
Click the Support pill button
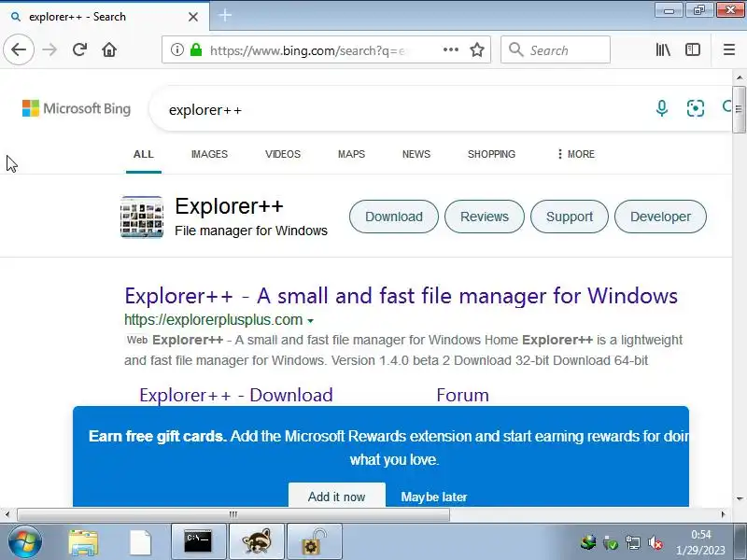point(570,217)
